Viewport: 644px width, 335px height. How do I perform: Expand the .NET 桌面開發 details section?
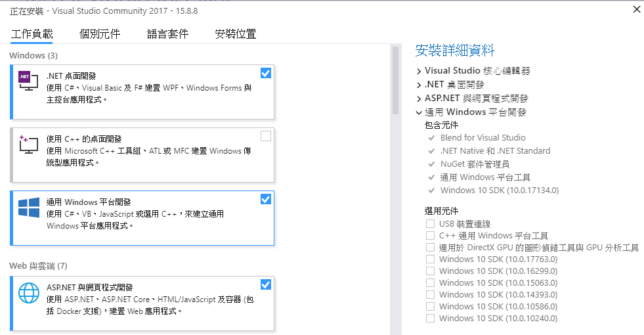tap(419, 85)
